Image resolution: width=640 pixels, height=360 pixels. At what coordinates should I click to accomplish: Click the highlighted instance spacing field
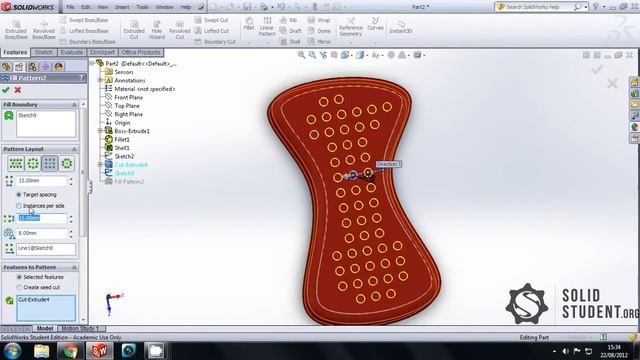pyautogui.click(x=42, y=218)
